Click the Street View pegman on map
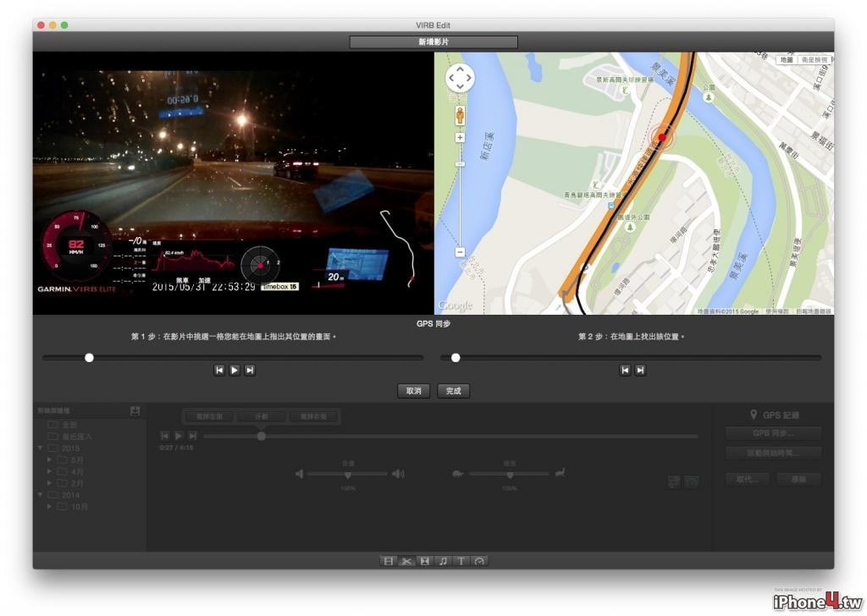 (x=460, y=116)
